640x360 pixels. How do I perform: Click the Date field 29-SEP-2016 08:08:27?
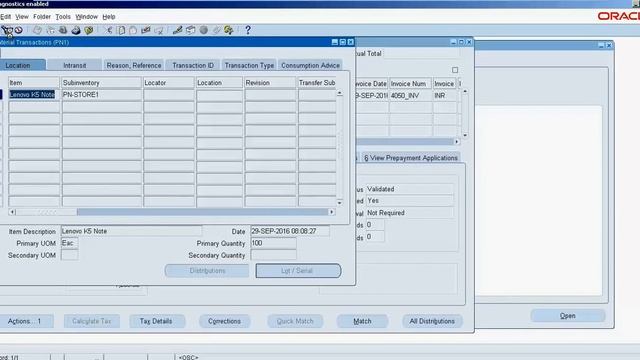(x=290, y=231)
